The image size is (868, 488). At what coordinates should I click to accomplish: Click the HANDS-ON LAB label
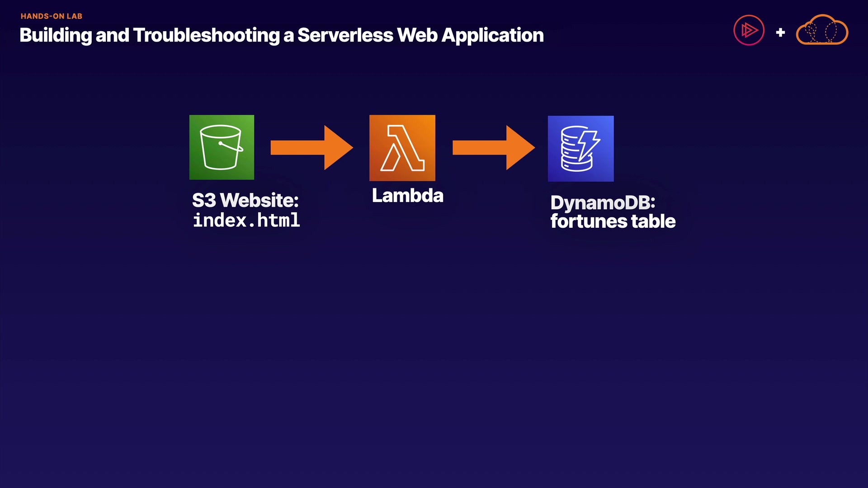point(52,16)
